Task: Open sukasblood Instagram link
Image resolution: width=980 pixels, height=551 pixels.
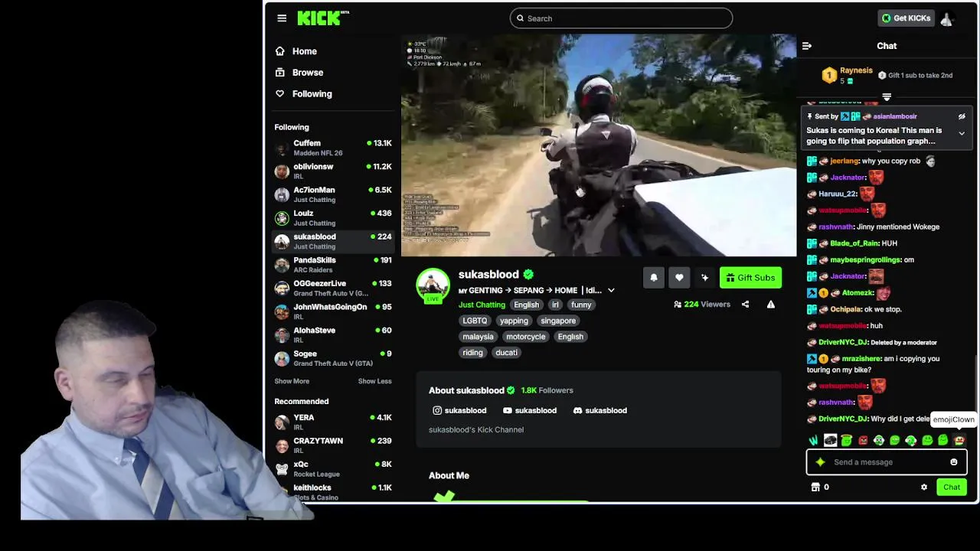Action: tap(459, 411)
